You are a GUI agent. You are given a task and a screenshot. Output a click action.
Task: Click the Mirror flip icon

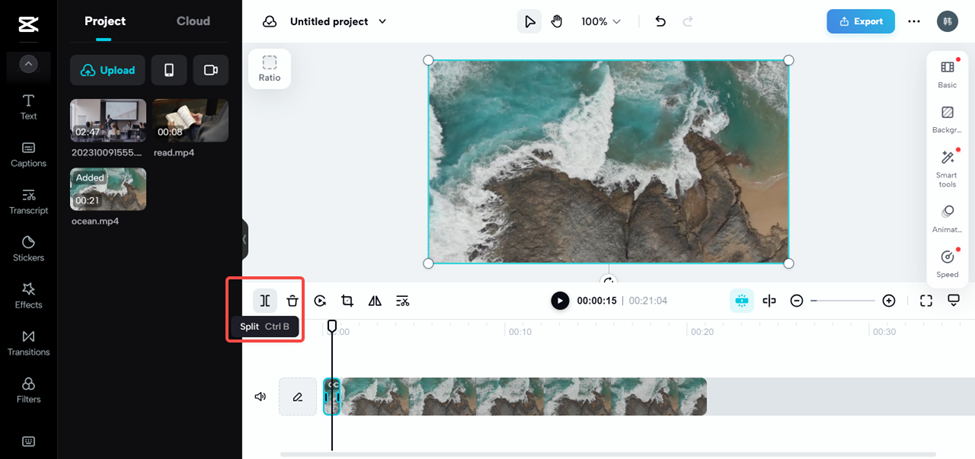(375, 301)
